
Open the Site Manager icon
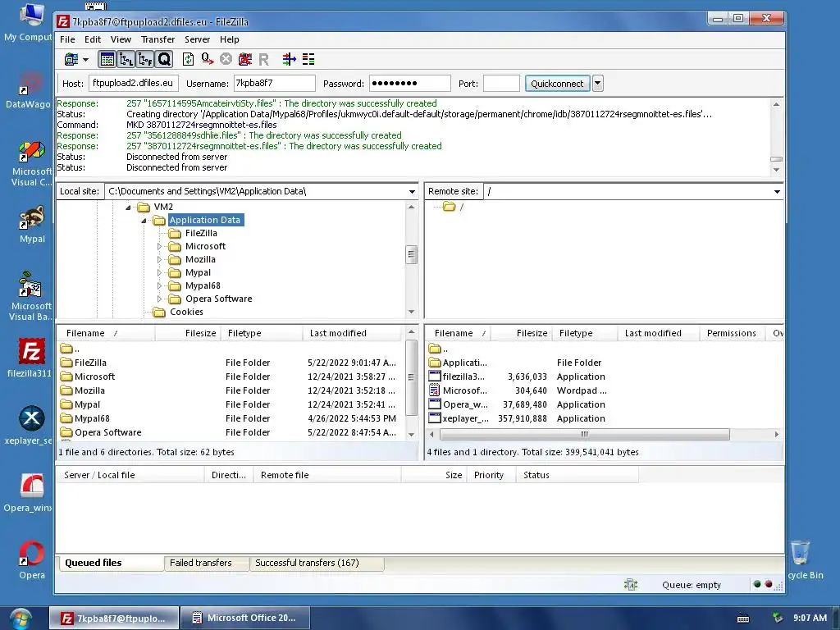coord(71,59)
